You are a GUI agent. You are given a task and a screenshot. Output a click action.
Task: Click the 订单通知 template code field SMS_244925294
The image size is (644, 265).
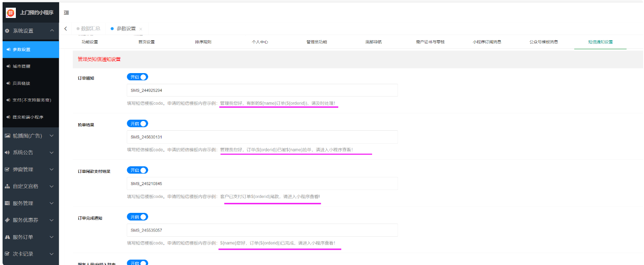(262, 90)
